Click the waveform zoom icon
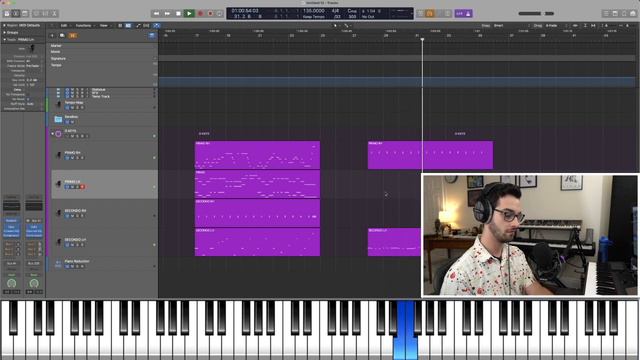Screen dimensions: 640x360 pos(576,25)
